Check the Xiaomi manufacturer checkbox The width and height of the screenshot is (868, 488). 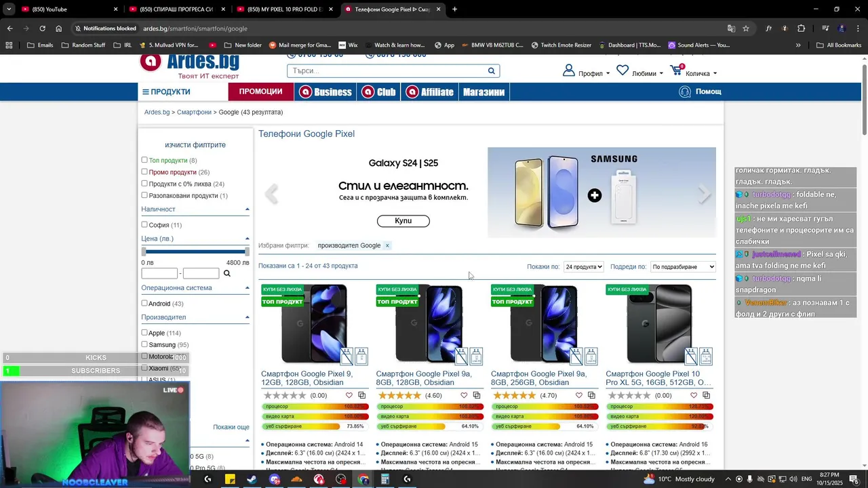coord(144,368)
